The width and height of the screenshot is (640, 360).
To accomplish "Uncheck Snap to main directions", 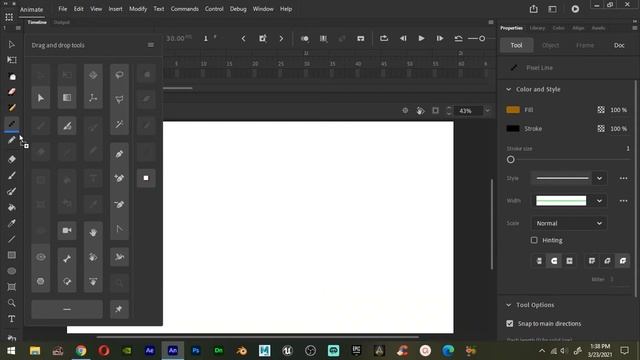I will [x=510, y=324].
